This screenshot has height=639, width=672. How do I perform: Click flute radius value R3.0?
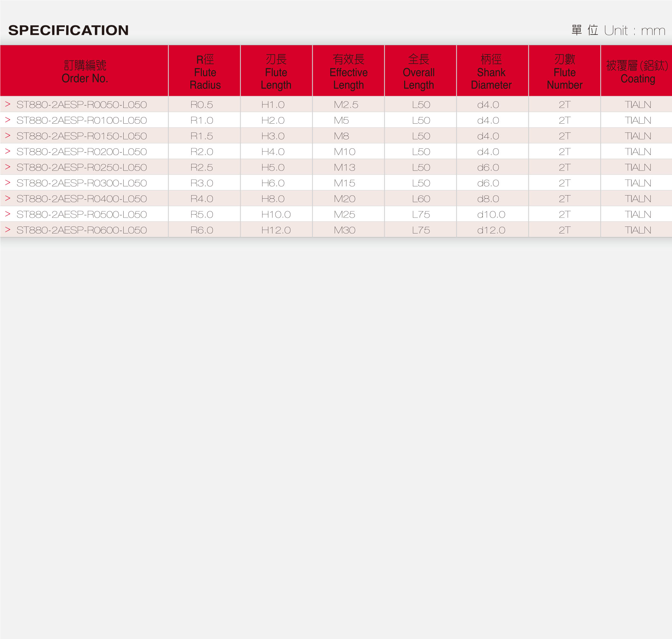click(201, 183)
